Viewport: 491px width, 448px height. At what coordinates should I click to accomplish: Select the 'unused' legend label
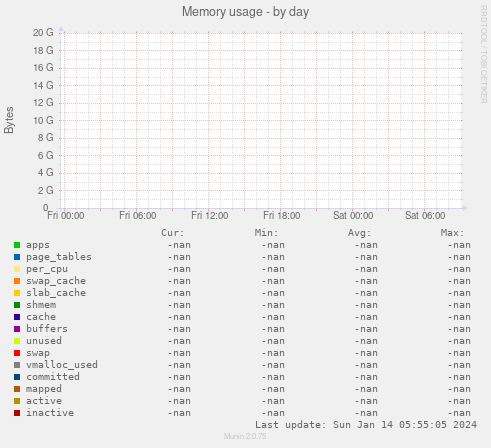44,341
